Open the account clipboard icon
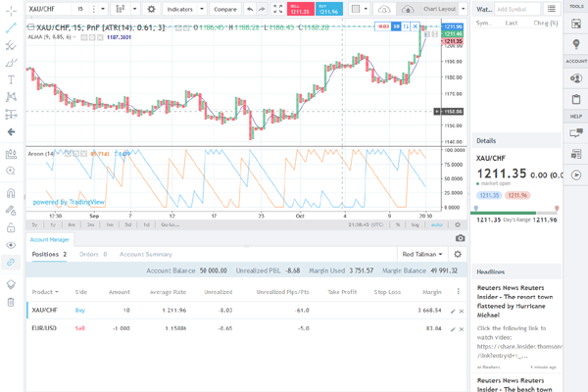 pyautogui.click(x=576, y=99)
